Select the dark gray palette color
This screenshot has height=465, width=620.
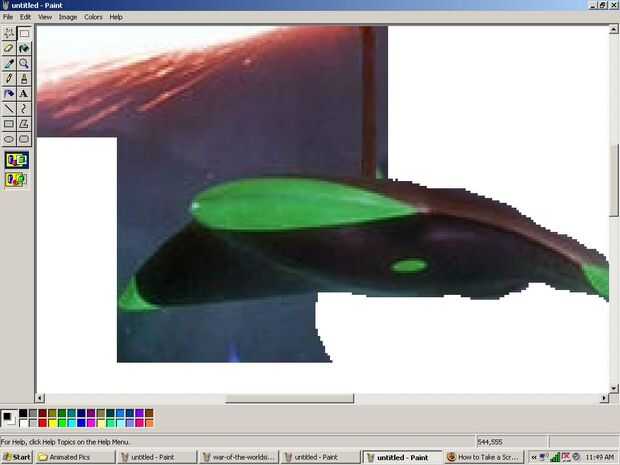click(33, 413)
